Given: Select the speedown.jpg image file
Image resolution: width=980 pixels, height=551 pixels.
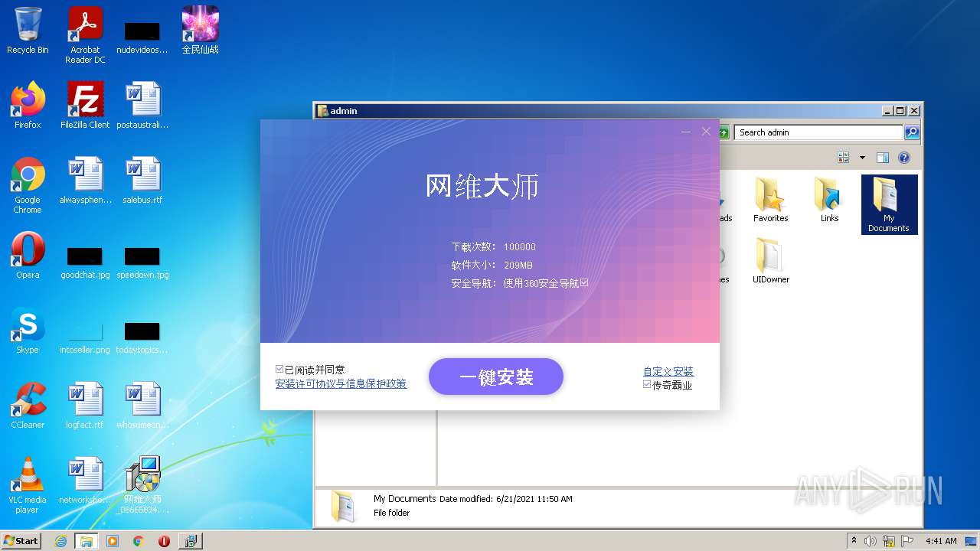Looking at the screenshot, I should pyautogui.click(x=142, y=262).
